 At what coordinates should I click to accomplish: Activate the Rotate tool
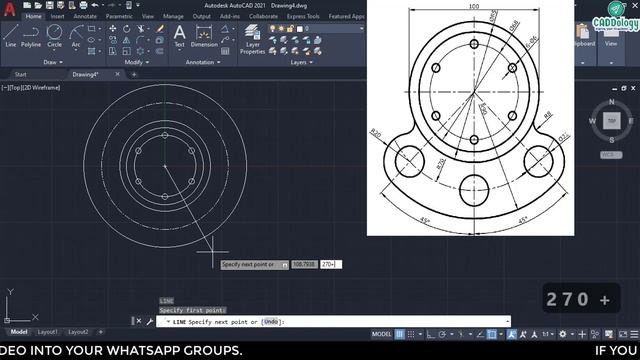127,29
